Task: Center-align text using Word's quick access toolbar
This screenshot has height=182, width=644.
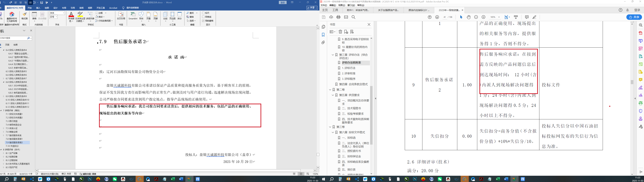Action: pos(21,3)
